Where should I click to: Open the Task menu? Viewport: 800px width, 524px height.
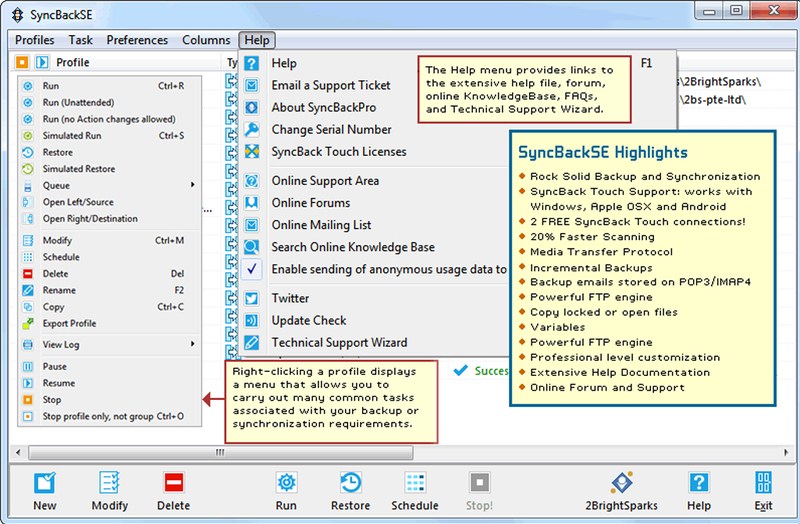tap(81, 40)
